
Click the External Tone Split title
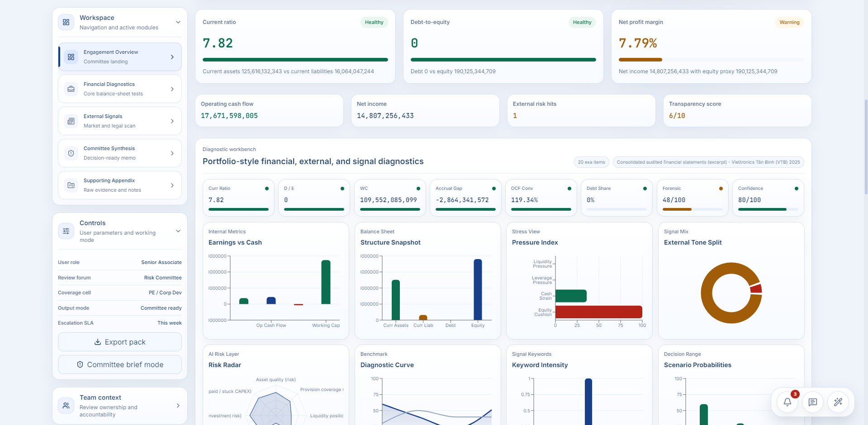pos(693,242)
